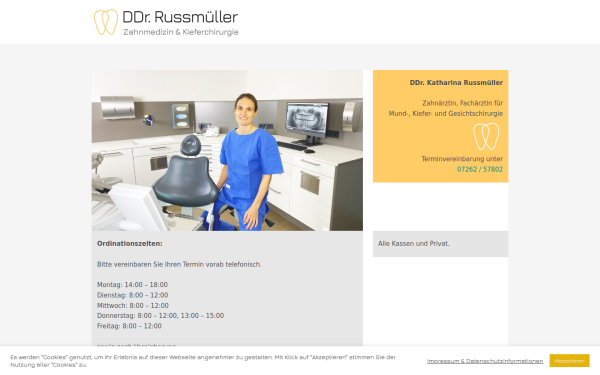This screenshot has width=600, height=375.
Task: Click the 'Montag: 14:00 – 18:00' line
Action: click(x=132, y=285)
